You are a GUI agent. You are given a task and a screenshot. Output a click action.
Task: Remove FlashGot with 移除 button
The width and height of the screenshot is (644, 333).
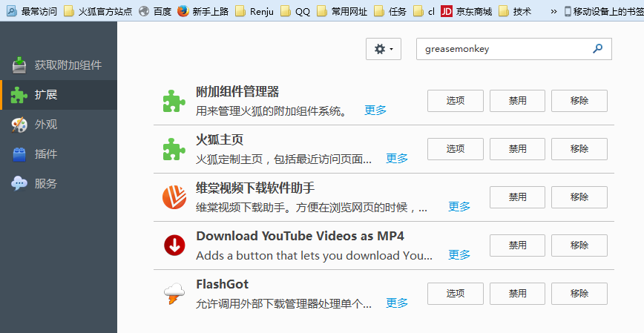(x=579, y=294)
